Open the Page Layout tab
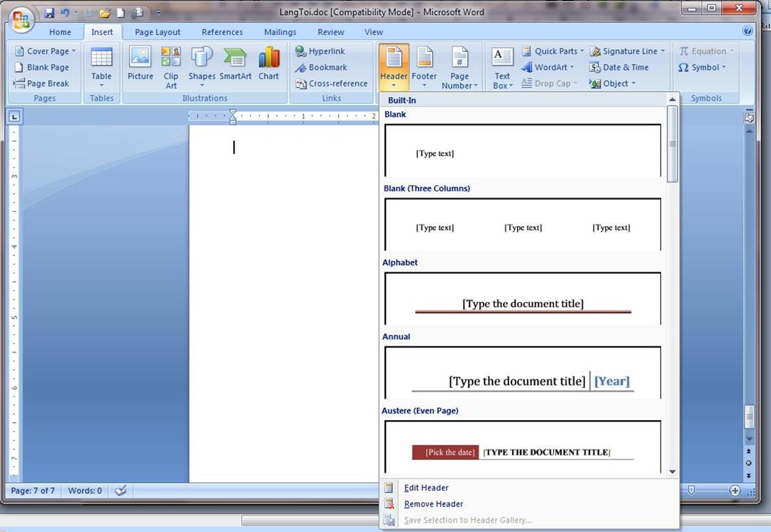Viewport: 771px width, 532px height. tap(158, 32)
